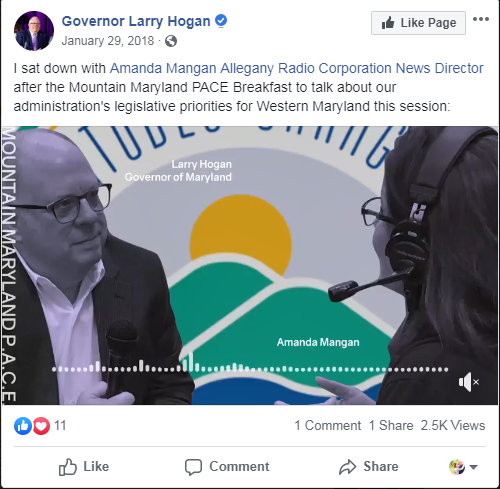500x489 pixels.
Task: Open Governor Larry Hogan profile picture
Action: click(34, 31)
